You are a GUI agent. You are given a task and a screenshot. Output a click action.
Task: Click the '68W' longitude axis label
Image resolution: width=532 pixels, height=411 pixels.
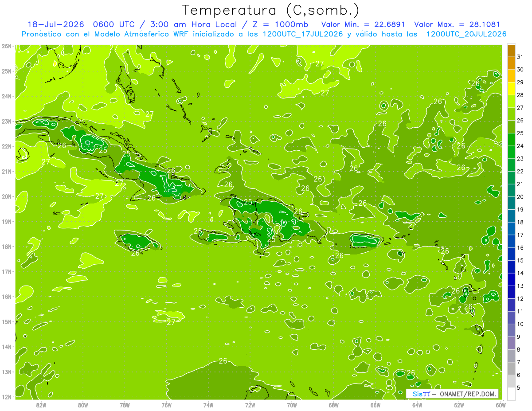point(334,404)
